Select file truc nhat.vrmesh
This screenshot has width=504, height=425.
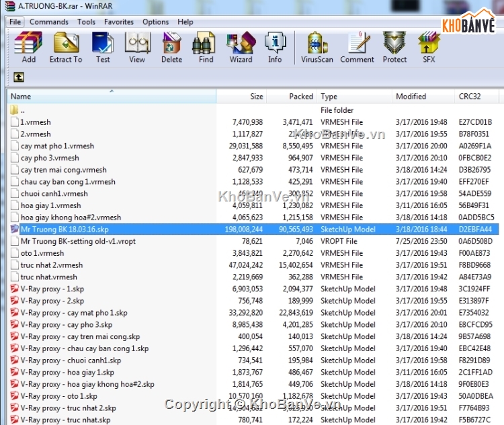49,277
